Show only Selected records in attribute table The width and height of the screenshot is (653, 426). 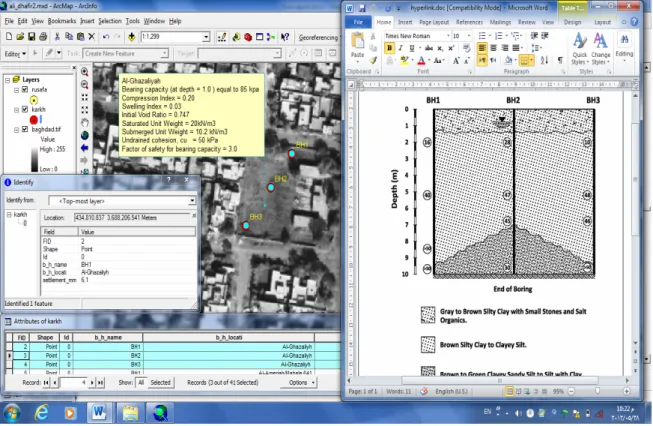[160, 382]
